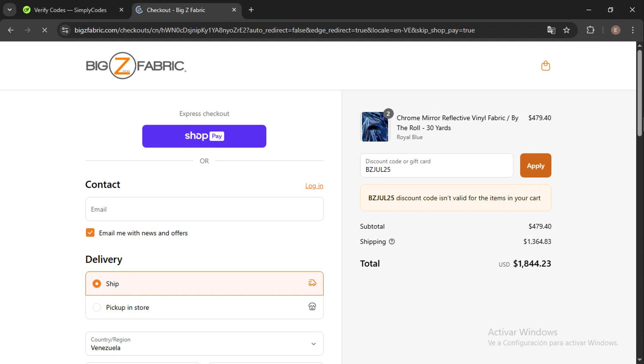
Task: Click the Royal Blue variant text
Action: (x=410, y=137)
